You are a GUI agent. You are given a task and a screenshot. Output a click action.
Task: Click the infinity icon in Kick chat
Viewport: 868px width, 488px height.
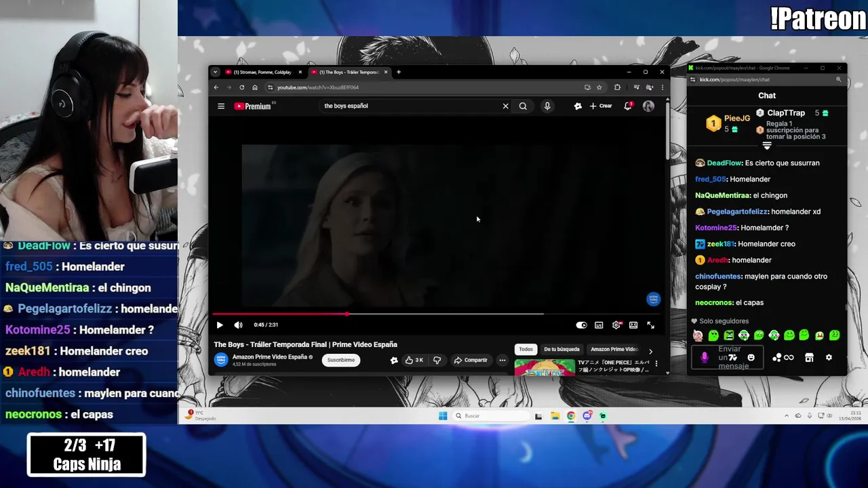tap(789, 357)
